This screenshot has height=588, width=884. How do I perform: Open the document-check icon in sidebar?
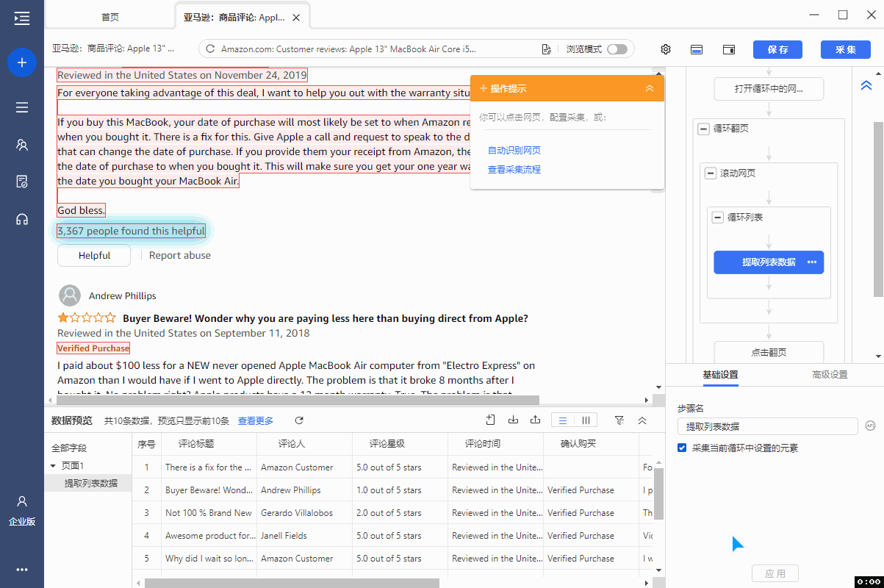22,182
